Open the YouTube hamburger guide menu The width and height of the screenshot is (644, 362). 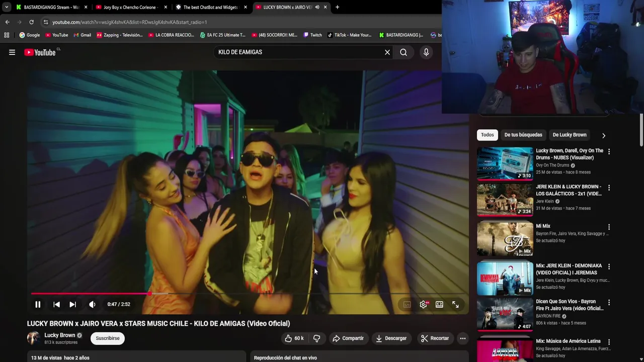(12, 52)
